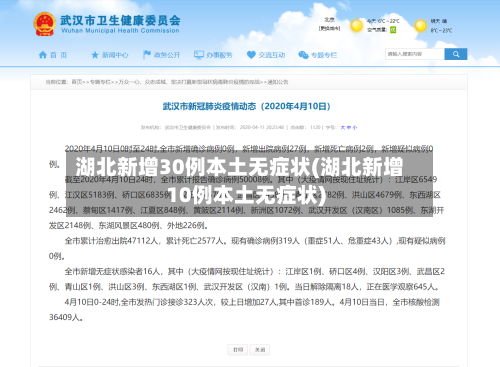
Task: Click the 打印 print button
Action: click(238, 350)
